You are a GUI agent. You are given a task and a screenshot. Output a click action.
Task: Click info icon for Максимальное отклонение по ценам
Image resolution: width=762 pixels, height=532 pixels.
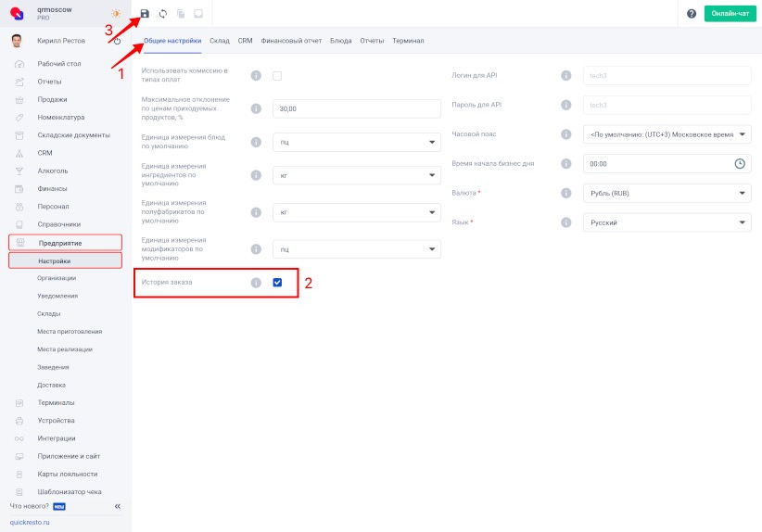pyautogui.click(x=256, y=108)
